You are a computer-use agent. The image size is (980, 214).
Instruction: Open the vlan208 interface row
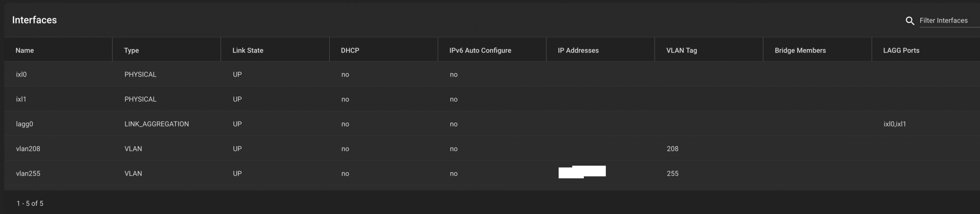(28, 149)
